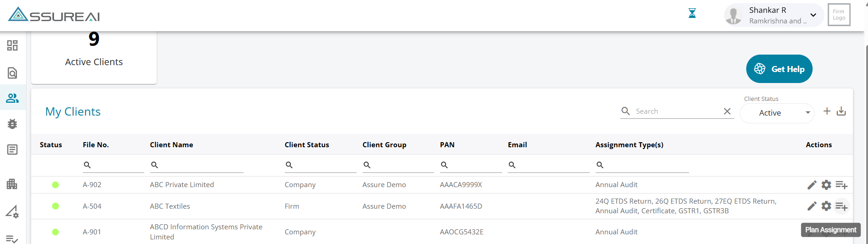Click the AssureAI logo
Image resolution: width=868 pixels, height=244 pixels.
point(54,15)
